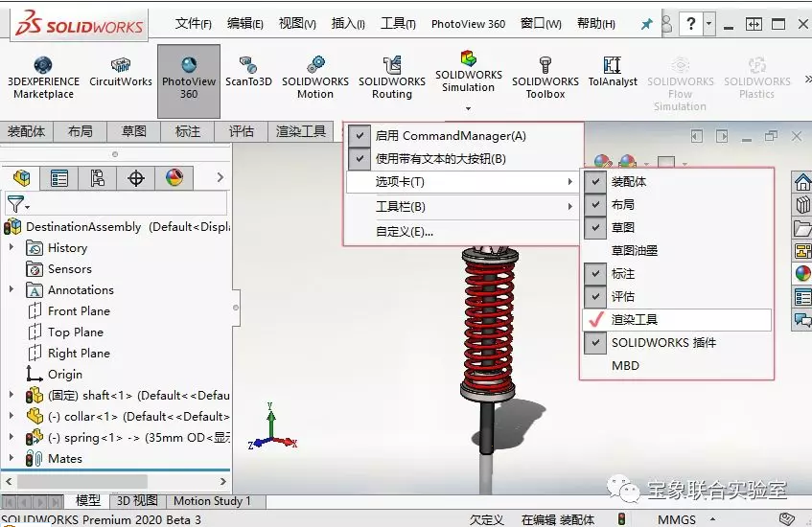Open the SOLIDWORKS Simulation dropdown arrow

click(x=468, y=108)
